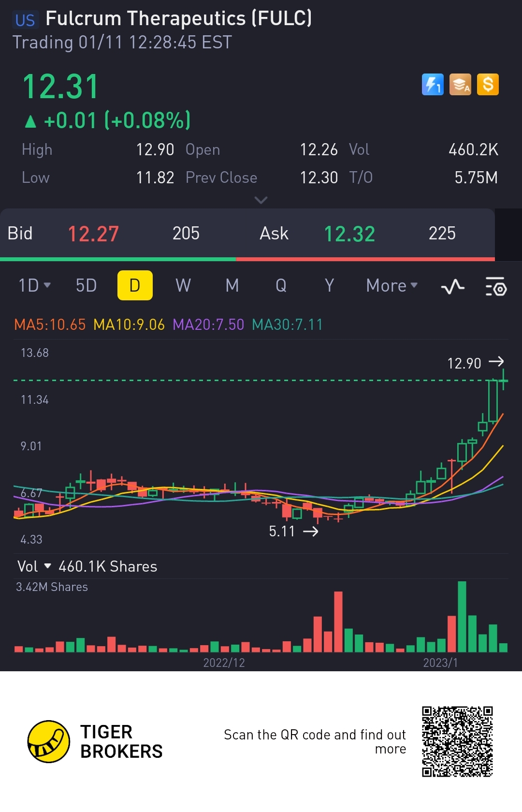Image resolution: width=522 pixels, height=812 pixels.
Task: Select the Y yearly chart tab
Action: pos(329,285)
